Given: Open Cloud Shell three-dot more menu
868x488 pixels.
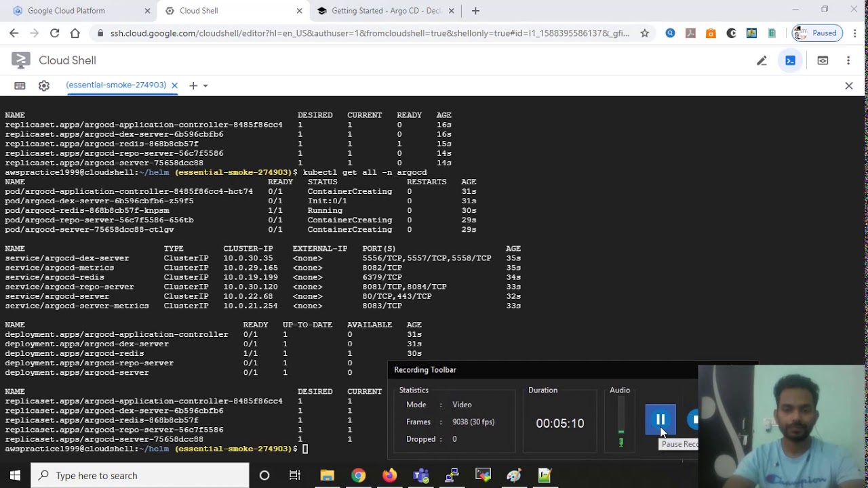Looking at the screenshot, I should 848,60.
